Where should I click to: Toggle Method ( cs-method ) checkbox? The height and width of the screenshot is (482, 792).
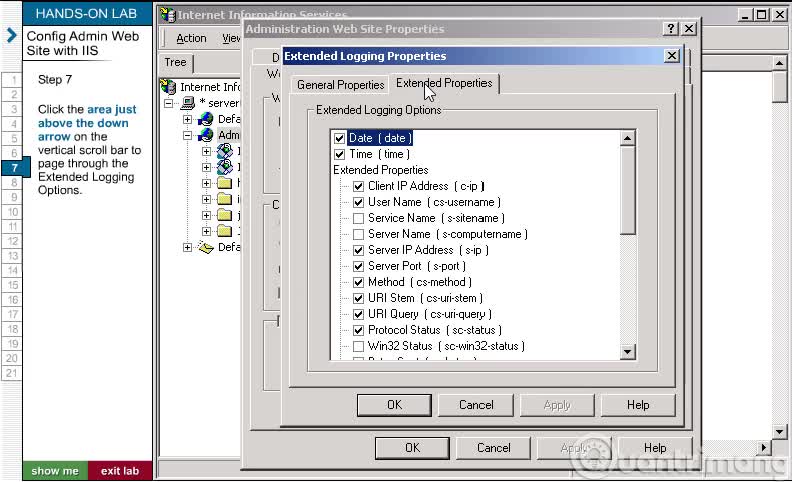tap(358, 282)
